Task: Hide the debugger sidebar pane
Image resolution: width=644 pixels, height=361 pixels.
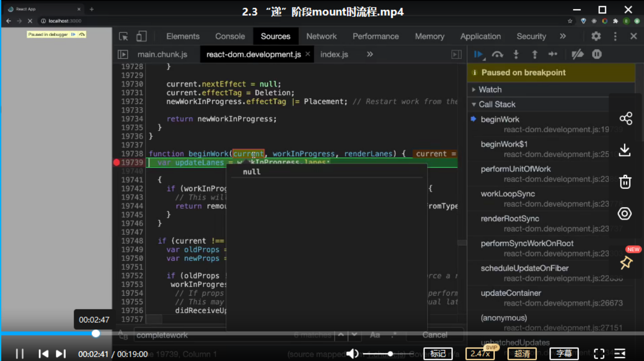Action: (456, 54)
